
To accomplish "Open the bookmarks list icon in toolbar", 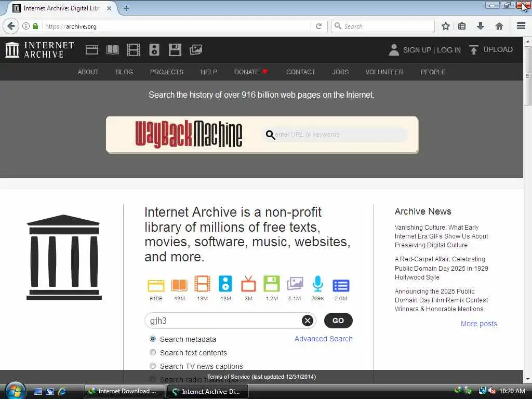I will (x=462, y=26).
